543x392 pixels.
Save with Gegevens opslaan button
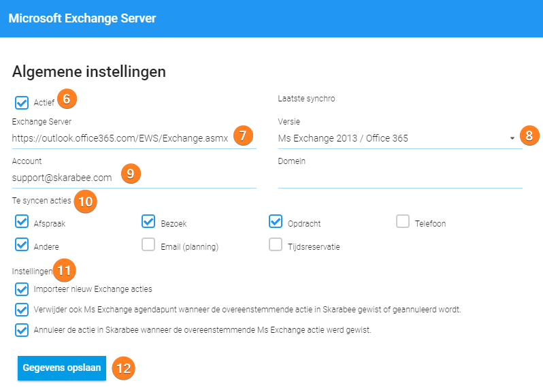pos(62,367)
